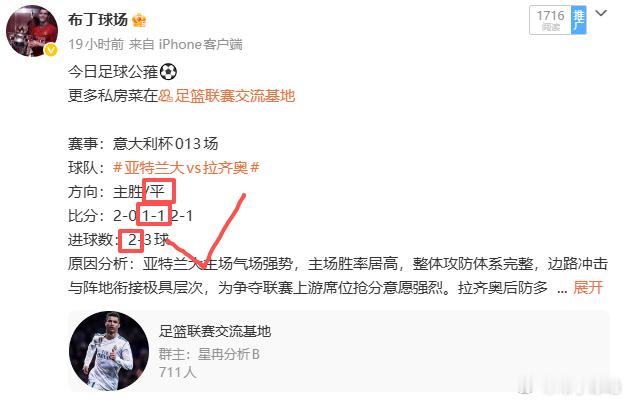This screenshot has height=402, width=628.
Task: Expand full post via 展开
Action: pyautogui.click(x=588, y=287)
